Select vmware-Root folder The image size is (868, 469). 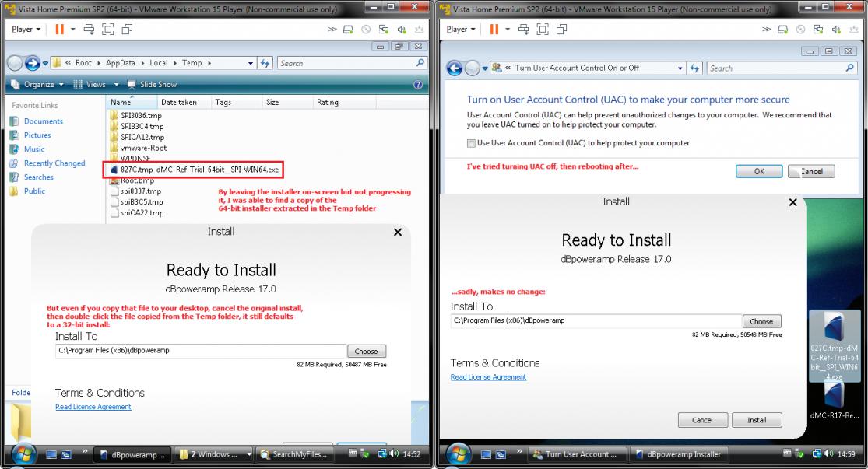pyautogui.click(x=139, y=148)
